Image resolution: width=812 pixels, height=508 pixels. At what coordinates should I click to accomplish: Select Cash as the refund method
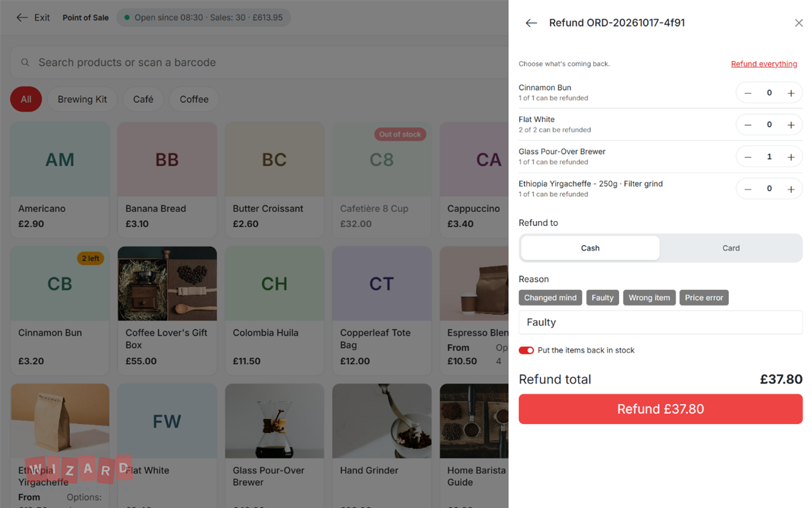(590, 248)
